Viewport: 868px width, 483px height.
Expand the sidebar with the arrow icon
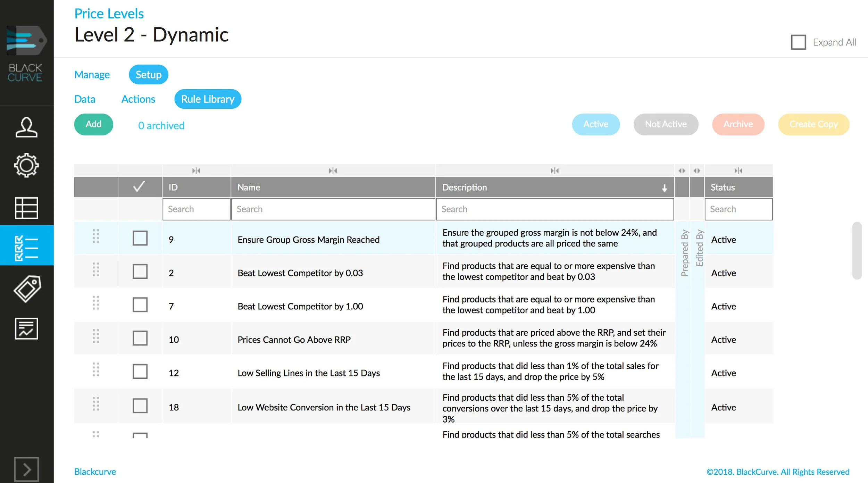(26, 470)
